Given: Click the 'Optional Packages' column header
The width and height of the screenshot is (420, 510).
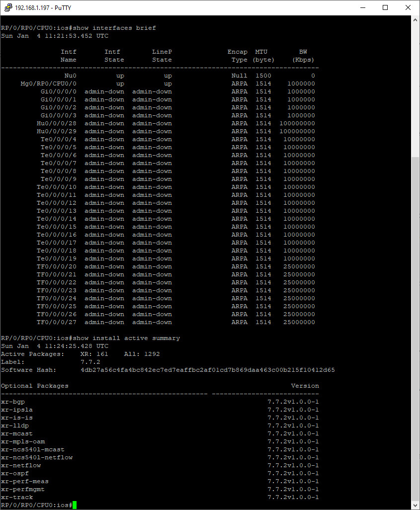Looking at the screenshot, I should click(x=34, y=386).
